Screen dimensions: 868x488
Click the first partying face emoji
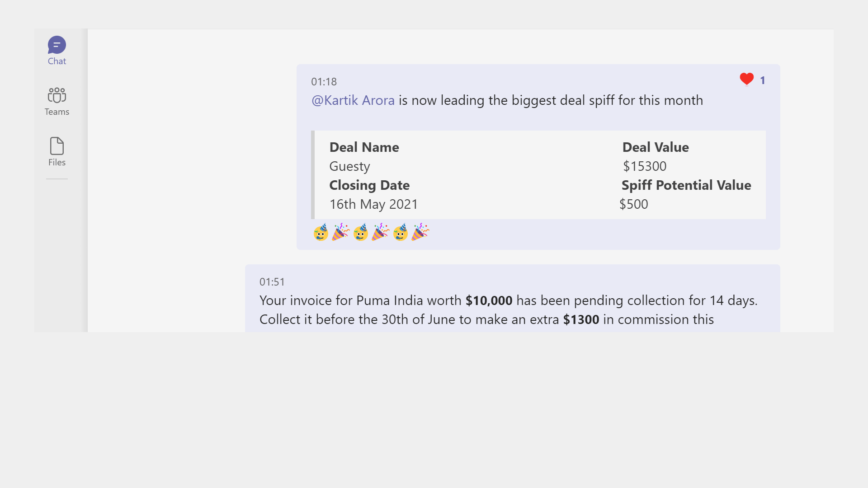click(x=321, y=232)
